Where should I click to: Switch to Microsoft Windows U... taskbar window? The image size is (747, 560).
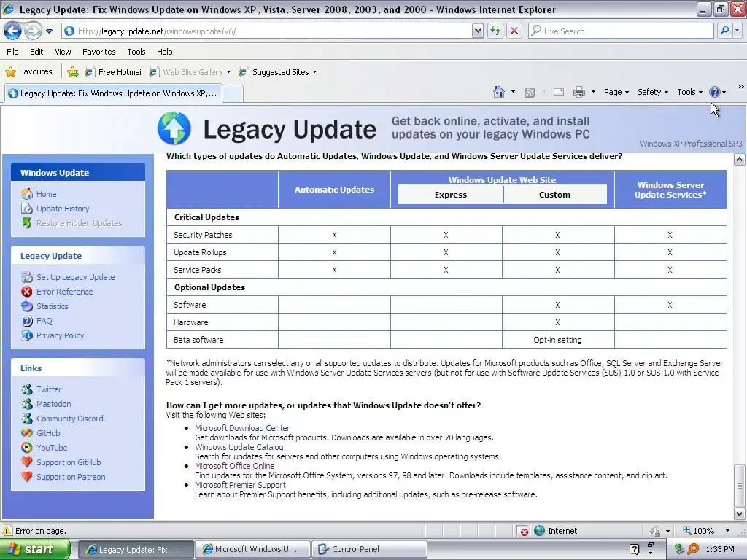252,550
